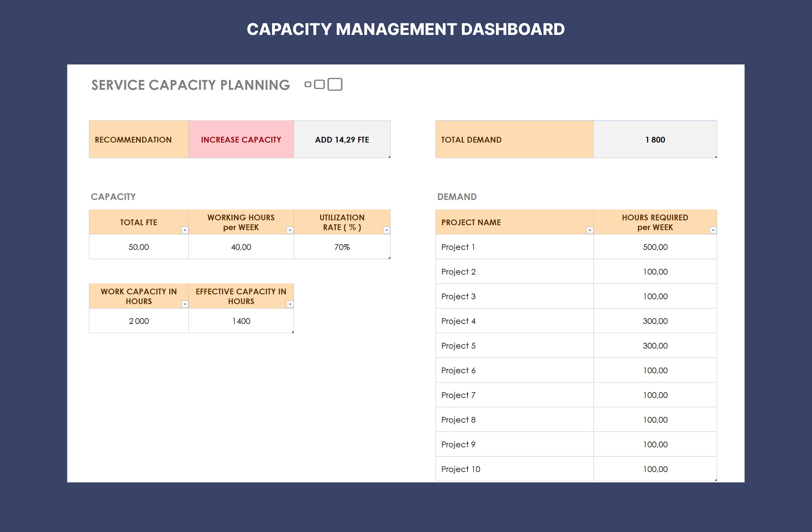Click the resize handle on the TOTAL DEMAND table
Viewport: 812px width, 532px height.
tap(715, 157)
